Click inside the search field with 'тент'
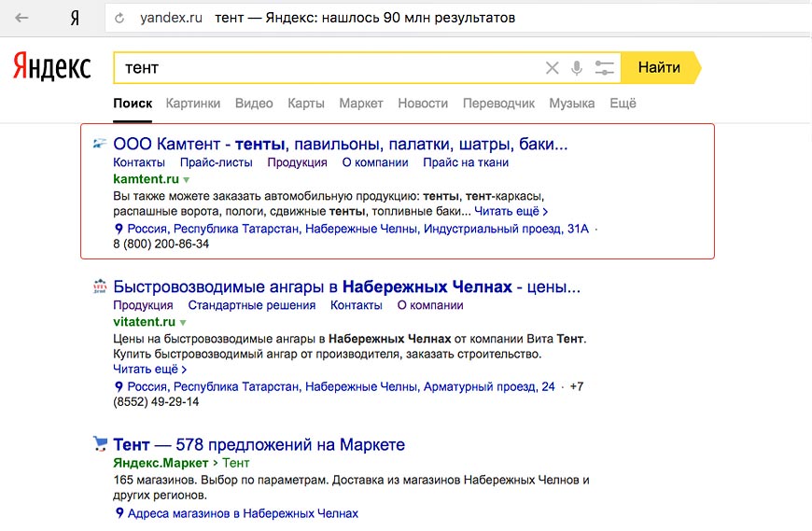 (x=327, y=68)
